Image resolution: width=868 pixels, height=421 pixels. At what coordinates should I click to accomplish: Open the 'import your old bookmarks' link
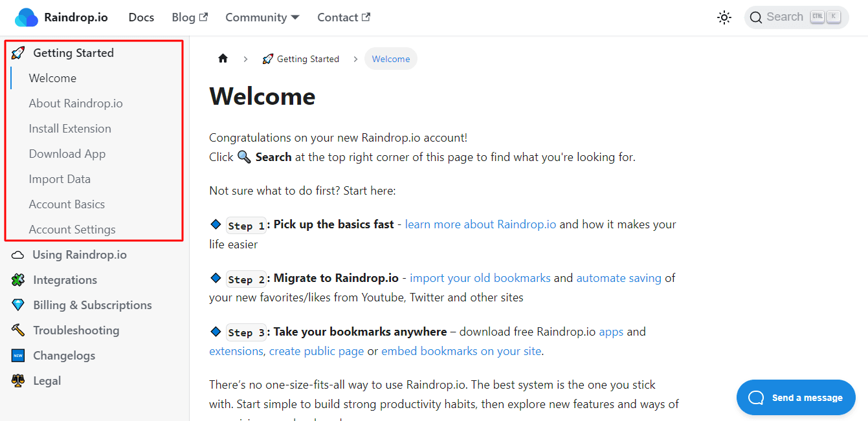click(x=480, y=278)
